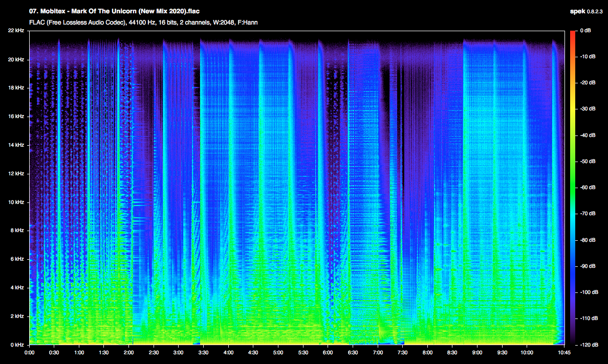The height and width of the screenshot is (364, 608).
Task: Click the 14 kHz frequency label
Action: pyautogui.click(x=16, y=145)
